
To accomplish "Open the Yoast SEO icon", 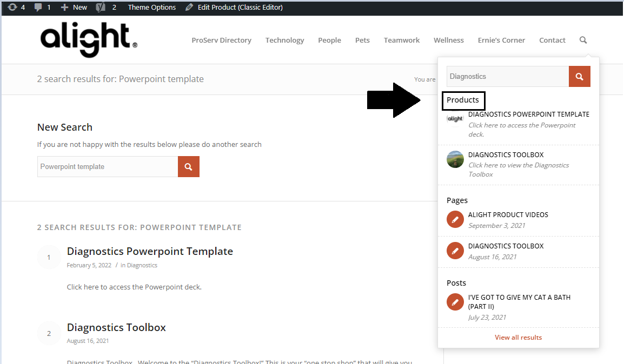I will [x=101, y=7].
